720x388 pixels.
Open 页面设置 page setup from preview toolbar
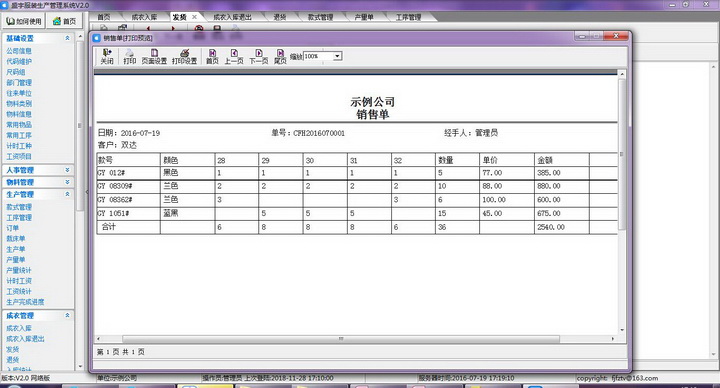point(154,56)
